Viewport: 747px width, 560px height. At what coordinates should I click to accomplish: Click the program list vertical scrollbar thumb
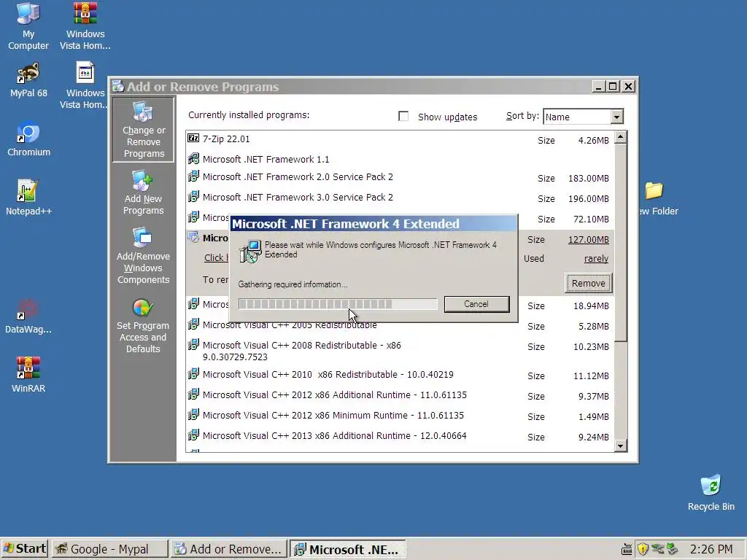click(620, 242)
